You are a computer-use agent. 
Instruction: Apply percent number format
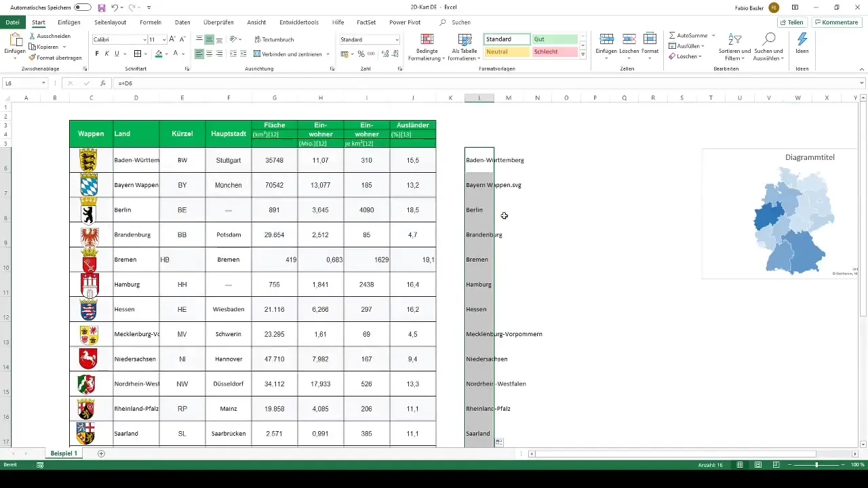361,54
